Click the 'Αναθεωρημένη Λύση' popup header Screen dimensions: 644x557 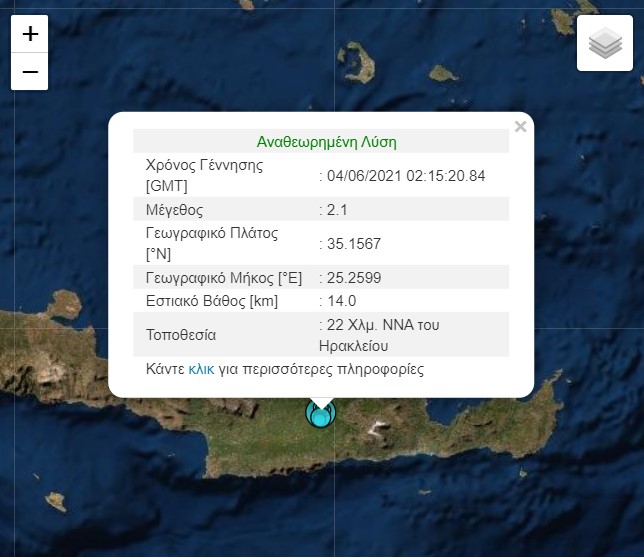point(320,142)
